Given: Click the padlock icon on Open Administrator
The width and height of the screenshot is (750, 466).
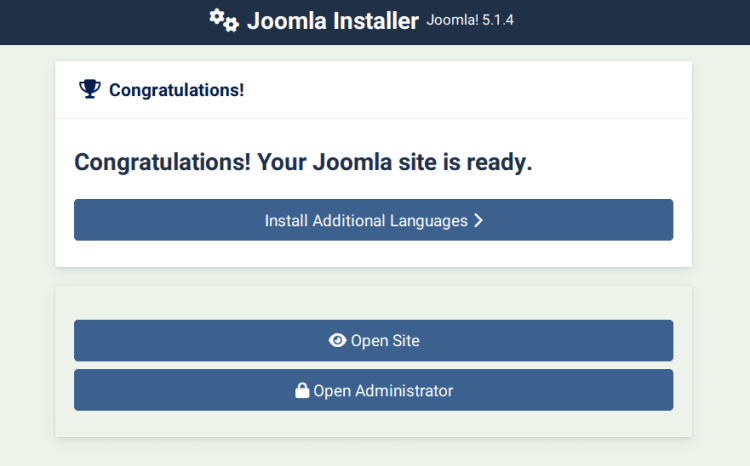Looking at the screenshot, I should 302,391.
